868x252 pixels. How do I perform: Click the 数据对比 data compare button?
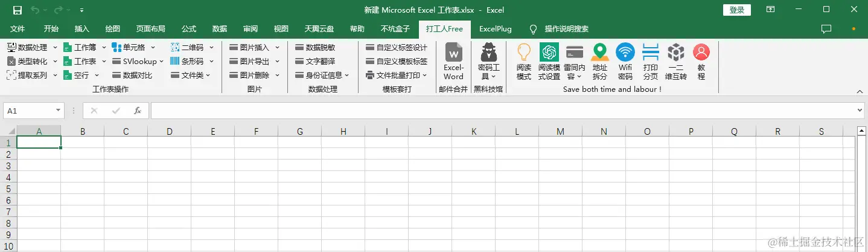132,75
